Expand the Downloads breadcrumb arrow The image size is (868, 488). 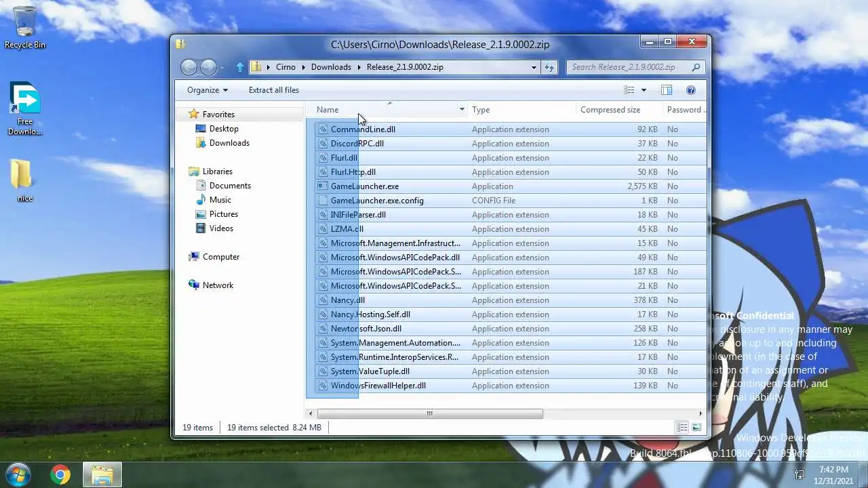coord(358,67)
